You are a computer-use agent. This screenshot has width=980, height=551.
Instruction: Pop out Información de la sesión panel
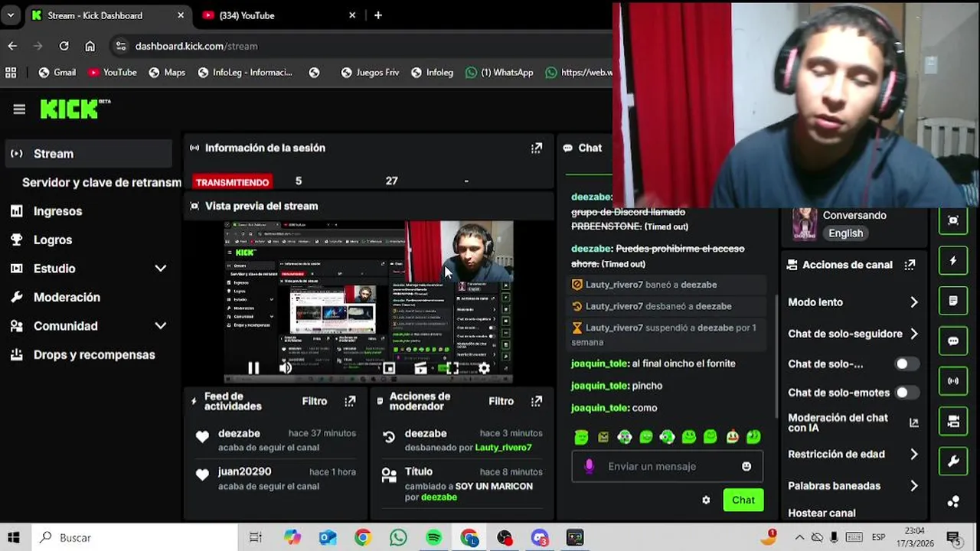click(537, 148)
